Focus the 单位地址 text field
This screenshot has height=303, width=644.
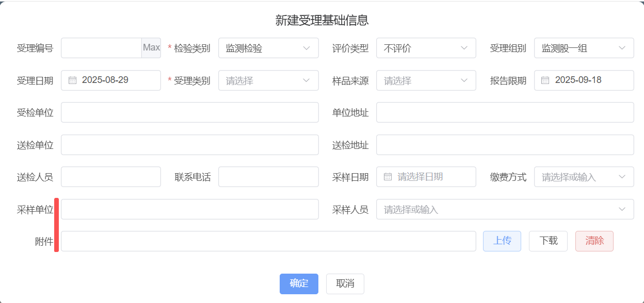pos(505,112)
